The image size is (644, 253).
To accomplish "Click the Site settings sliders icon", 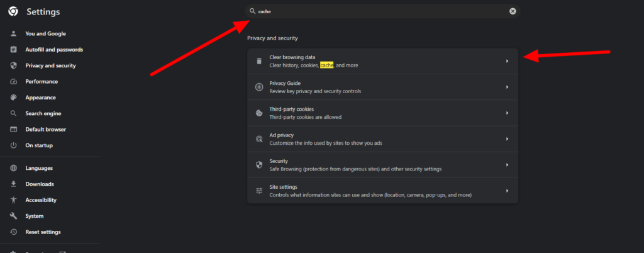I will coord(259,191).
